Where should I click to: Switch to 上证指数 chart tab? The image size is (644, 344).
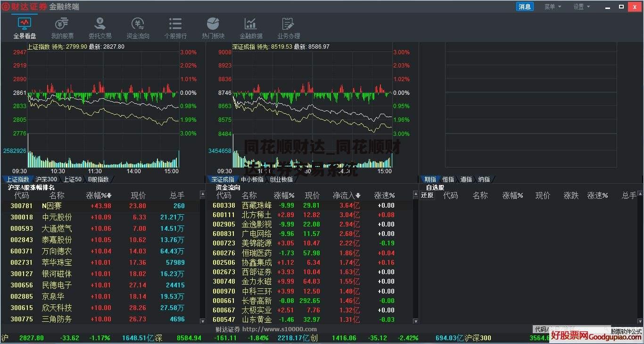18,179
